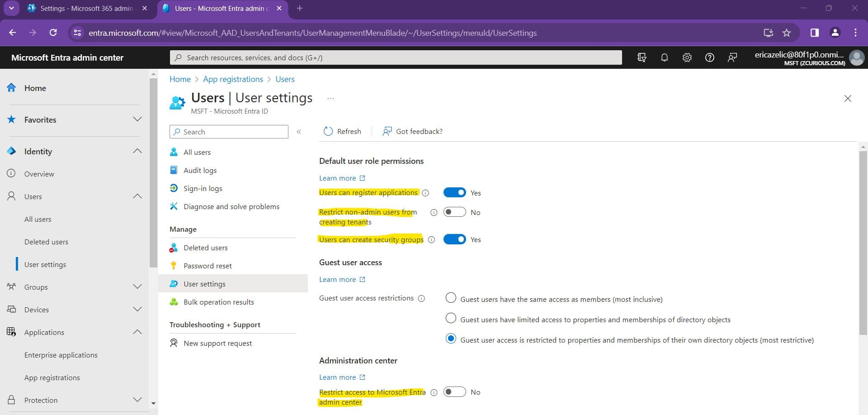Show info for Users can create security groups
868x415 pixels.
pyautogui.click(x=432, y=240)
